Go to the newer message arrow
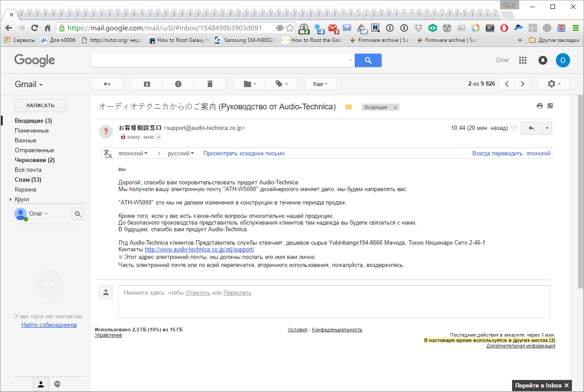584x392 pixels. (x=507, y=84)
